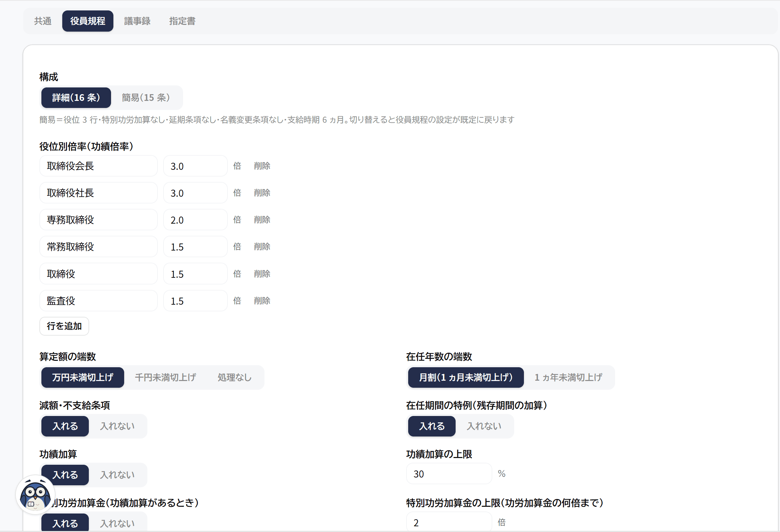Choose 詳細(16 条) structure option
Image resolution: width=780 pixels, height=532 pixels.
click(76, 98)
